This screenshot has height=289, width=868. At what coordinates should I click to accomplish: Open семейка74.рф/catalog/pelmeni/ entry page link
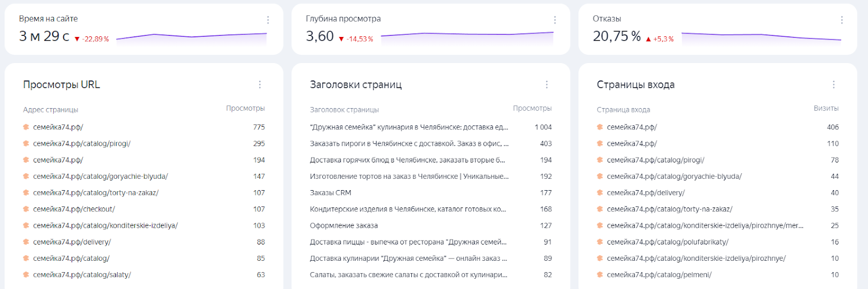pyautogui.click(x=659, y=275)
